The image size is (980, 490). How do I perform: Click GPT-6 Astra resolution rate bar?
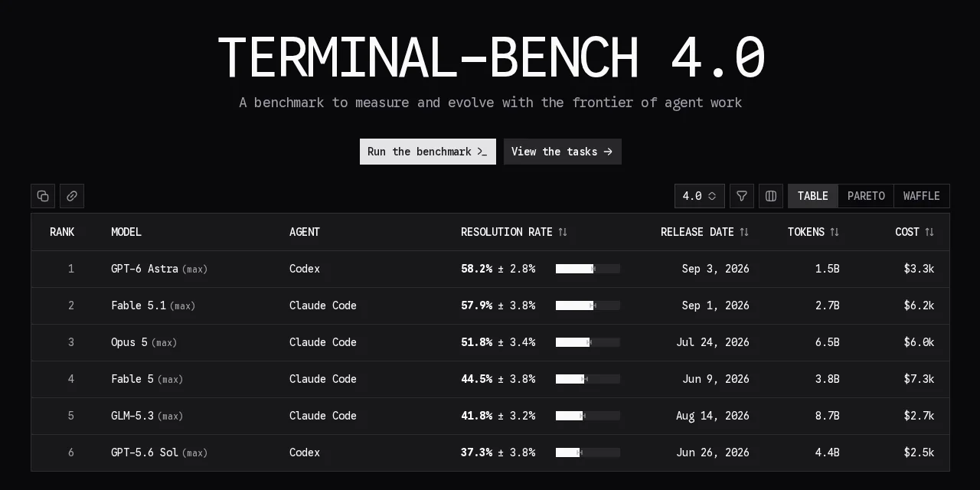588,269
